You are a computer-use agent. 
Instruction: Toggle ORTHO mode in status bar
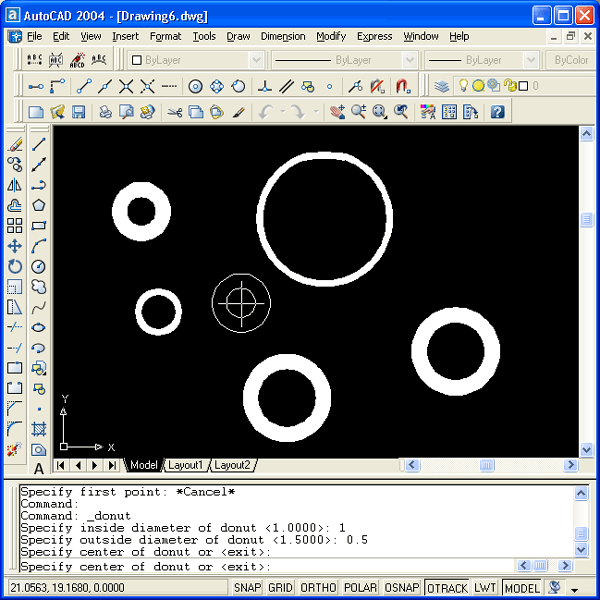coord(318,588)
